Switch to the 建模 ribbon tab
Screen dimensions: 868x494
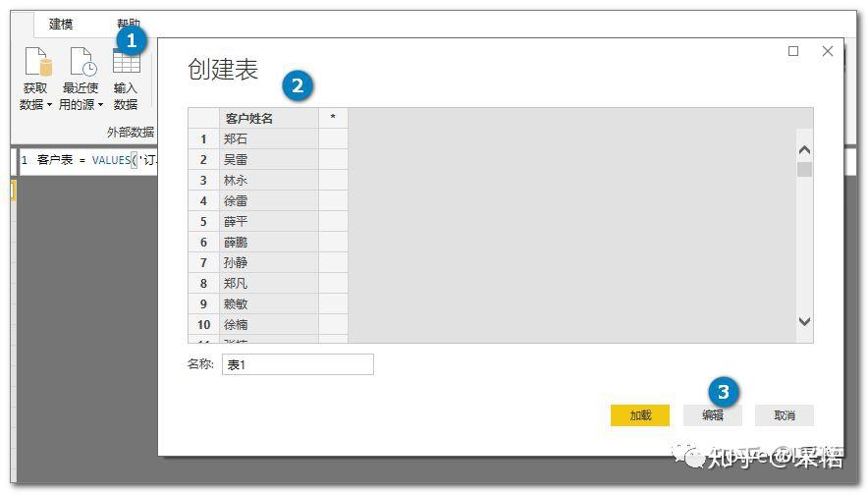pos(61,24)
